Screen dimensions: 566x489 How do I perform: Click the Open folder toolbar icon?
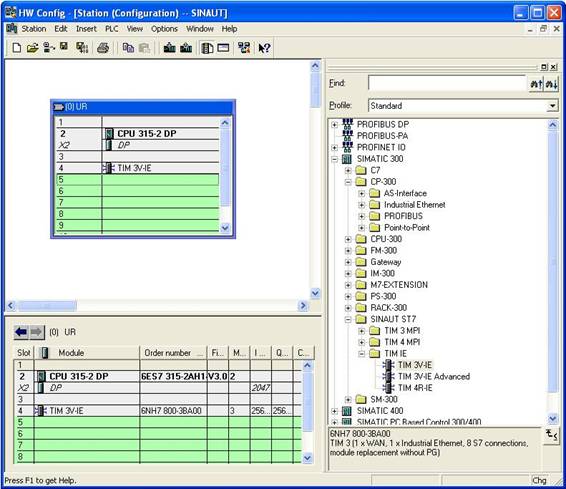pyautogui.click(x=32, y=48)
